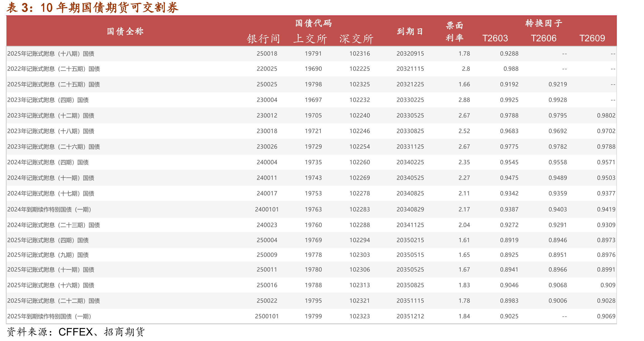644x341 pixels.
Task: Click maturity date 20340829
Action: pyautogui.click(x=410, y=210)
